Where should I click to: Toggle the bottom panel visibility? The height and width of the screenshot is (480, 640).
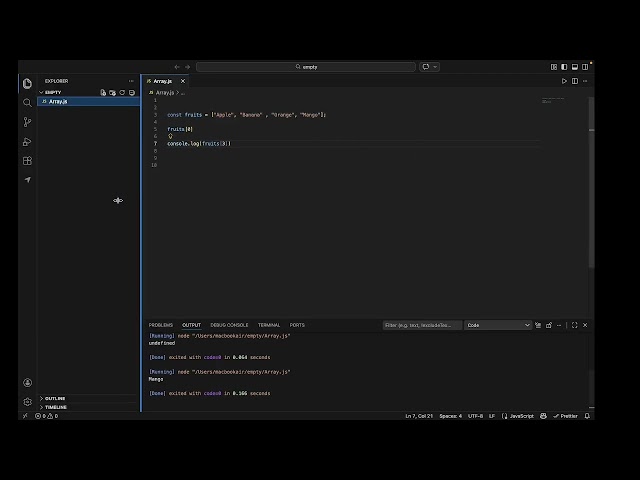575,67
